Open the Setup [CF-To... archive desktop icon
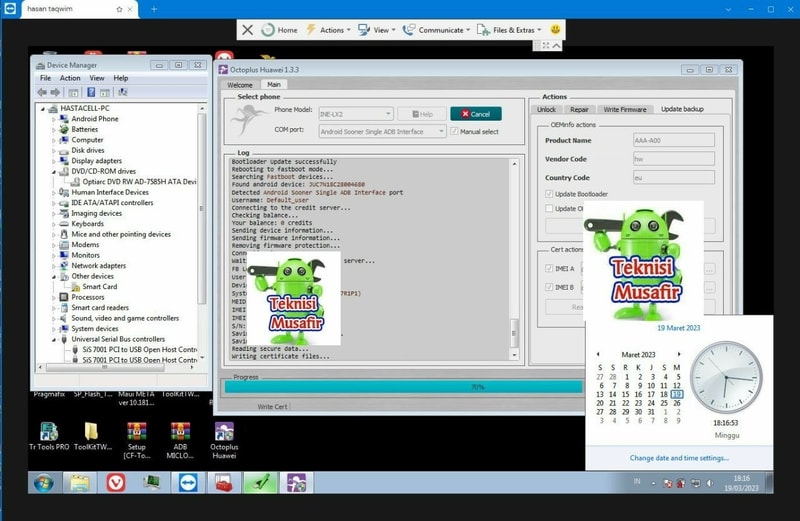The image size is (800, 521). [137, 440]
